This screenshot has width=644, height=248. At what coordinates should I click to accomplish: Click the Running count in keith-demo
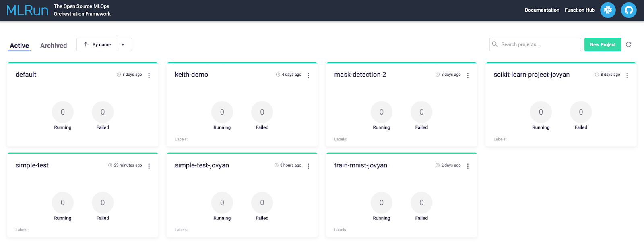coord(222,112)
